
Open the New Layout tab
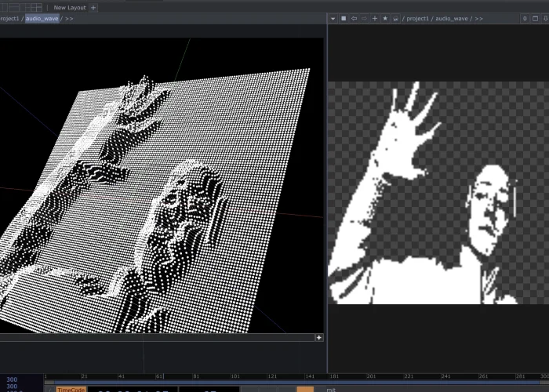70,7
